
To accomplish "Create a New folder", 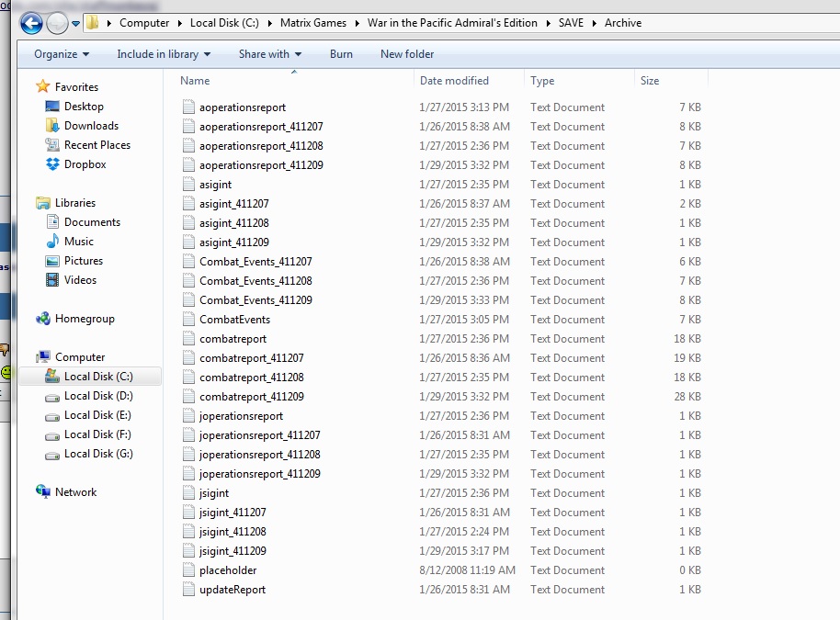I will [x=407, y=54].
